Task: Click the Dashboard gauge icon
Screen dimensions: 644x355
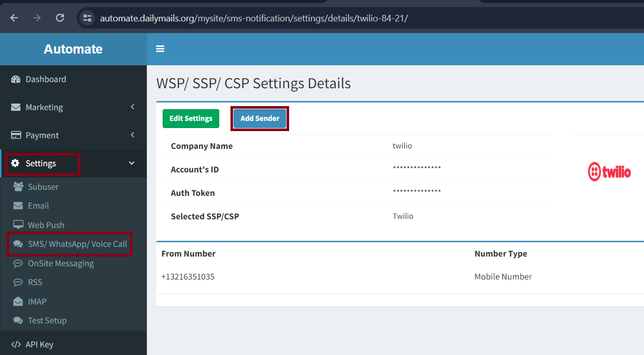Action: click(x=16, y=80)
